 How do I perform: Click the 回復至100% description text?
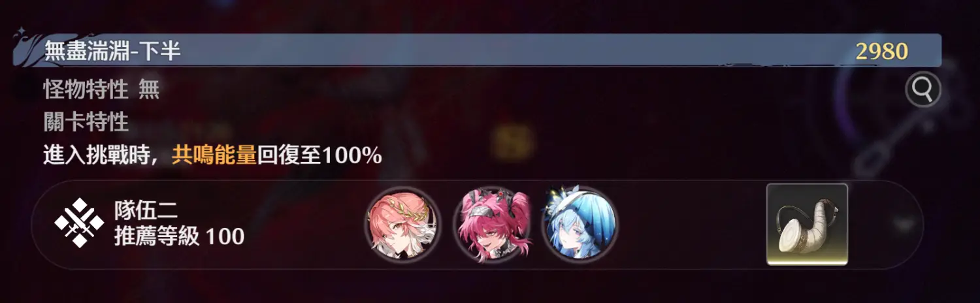point(319,155)
